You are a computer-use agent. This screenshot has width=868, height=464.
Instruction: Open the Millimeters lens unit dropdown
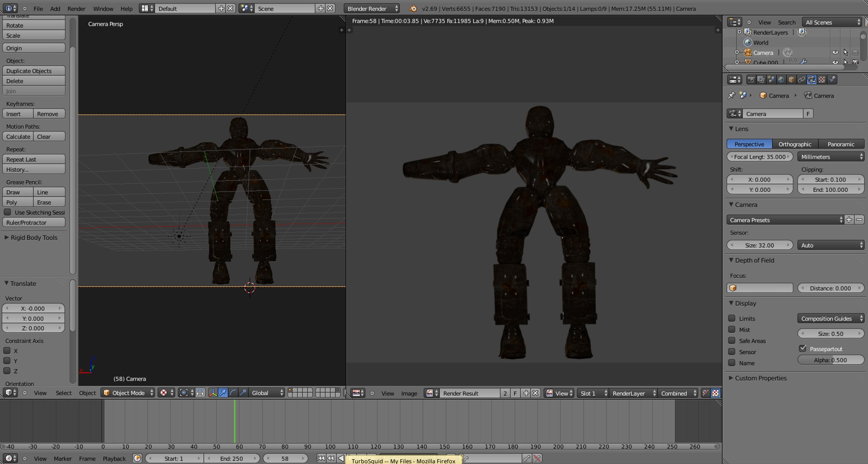click(x=831, y=157)
